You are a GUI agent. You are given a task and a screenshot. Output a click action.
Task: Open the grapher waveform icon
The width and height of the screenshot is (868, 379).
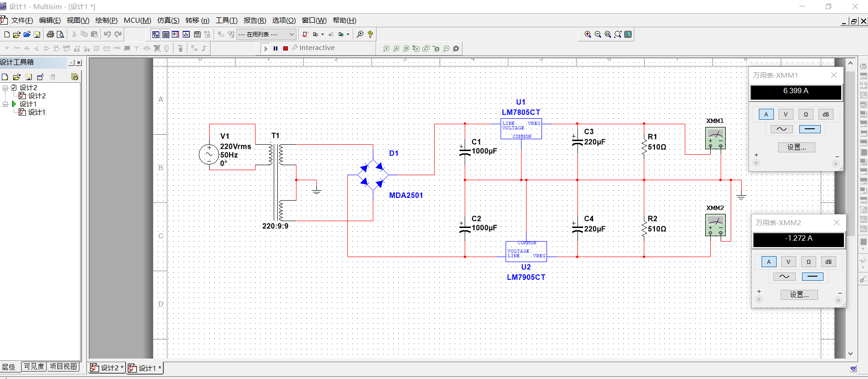pyautogui.click(x=186, y=35)
